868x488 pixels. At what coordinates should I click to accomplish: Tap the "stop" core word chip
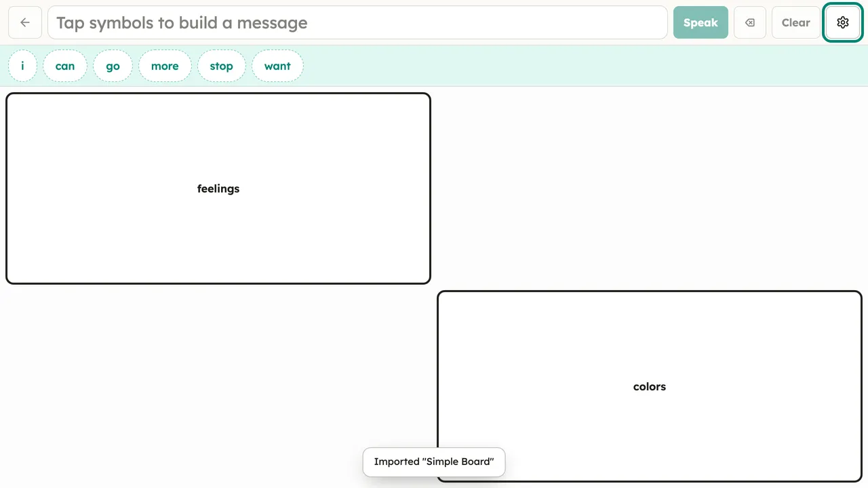(x=221, y=66)
